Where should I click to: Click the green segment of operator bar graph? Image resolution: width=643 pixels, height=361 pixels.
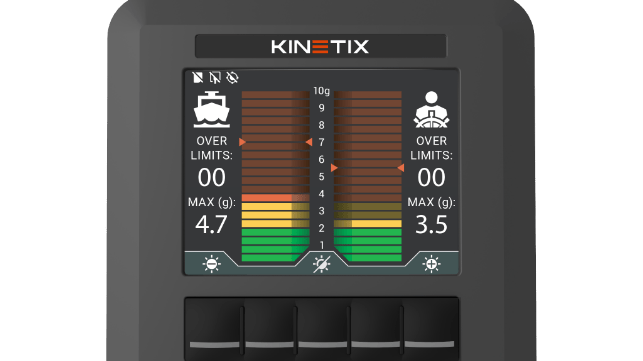pyautogui.click(x=368, y=245)
